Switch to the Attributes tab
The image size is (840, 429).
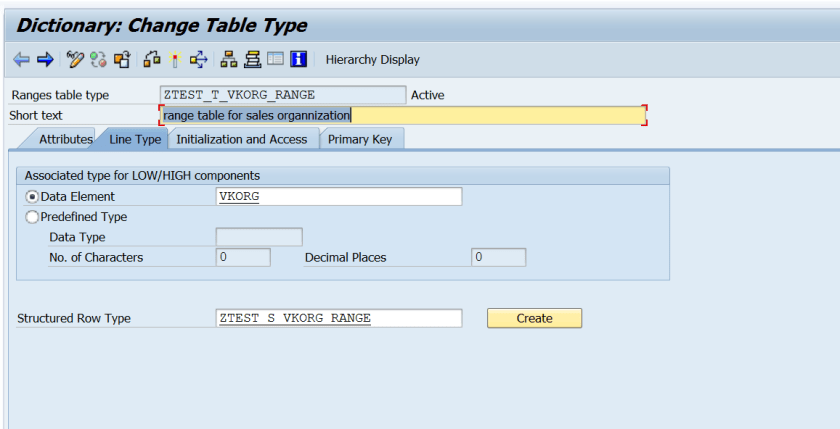pos(65,139)
